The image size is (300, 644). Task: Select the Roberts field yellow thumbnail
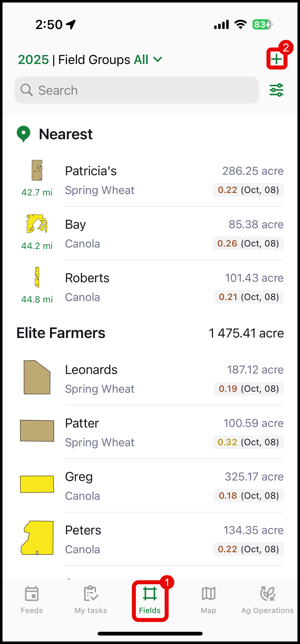pos(37,277)
